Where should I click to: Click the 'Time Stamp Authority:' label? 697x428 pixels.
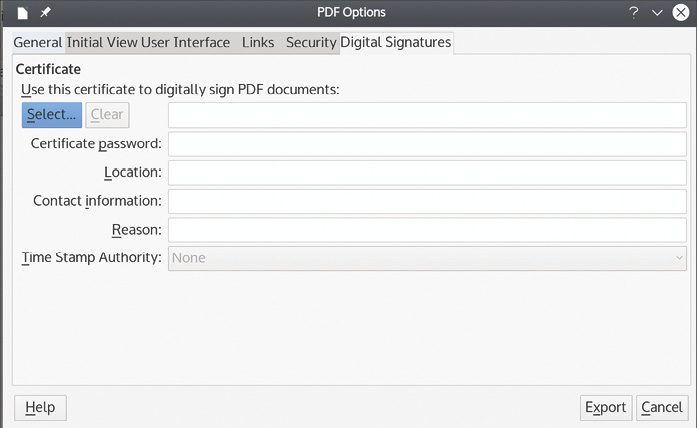click(92, 258)
